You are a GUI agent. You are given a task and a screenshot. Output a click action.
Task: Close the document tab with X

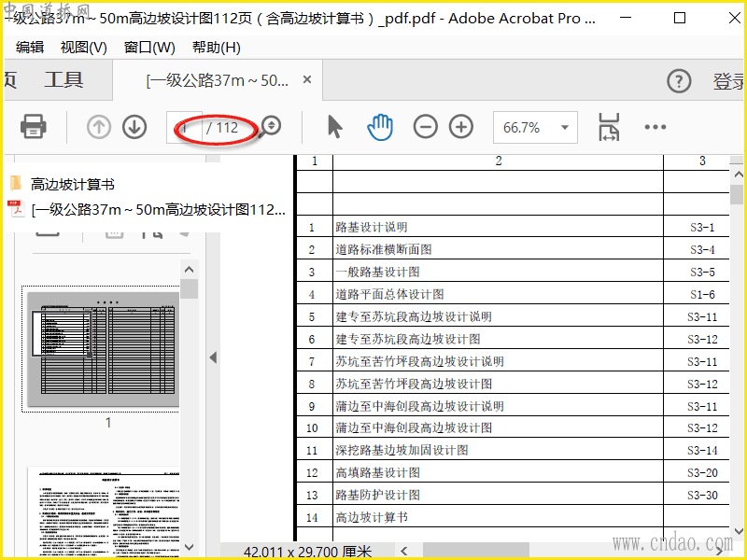coord(307,79)
